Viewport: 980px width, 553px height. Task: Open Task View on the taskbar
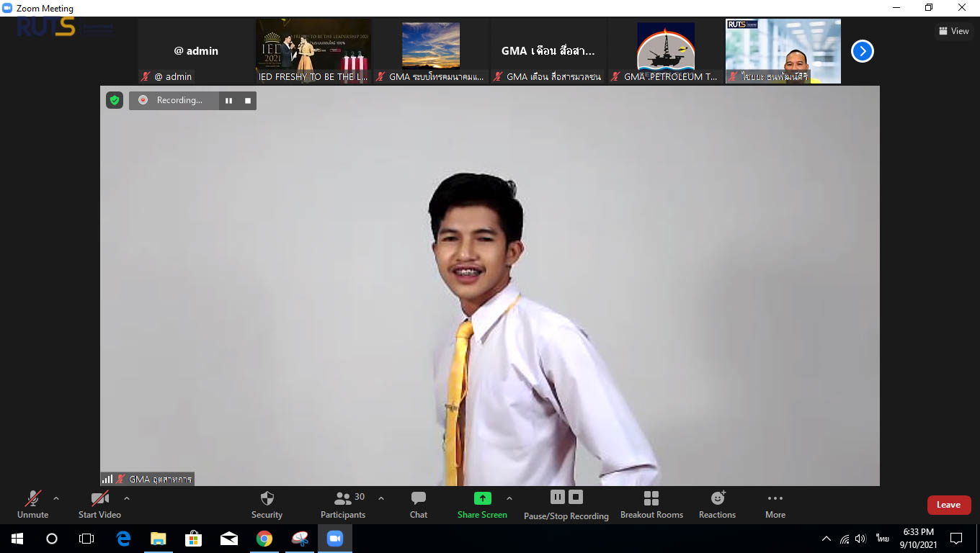[x=86, y=539]
